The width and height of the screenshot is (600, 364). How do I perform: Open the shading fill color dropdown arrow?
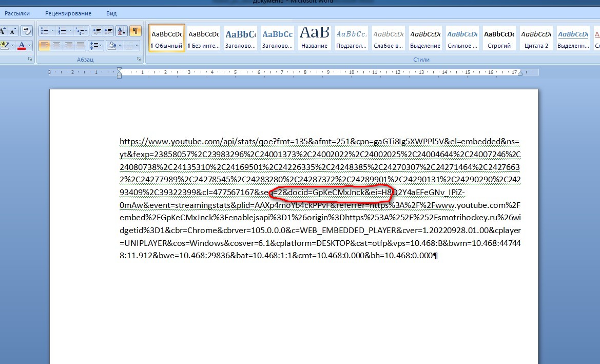(120, 46)
